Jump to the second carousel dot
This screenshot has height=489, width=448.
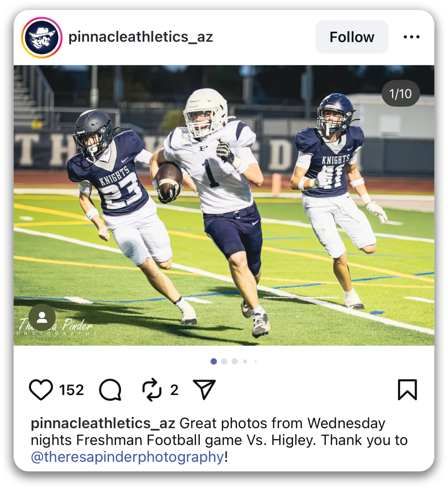click(224, 361)
